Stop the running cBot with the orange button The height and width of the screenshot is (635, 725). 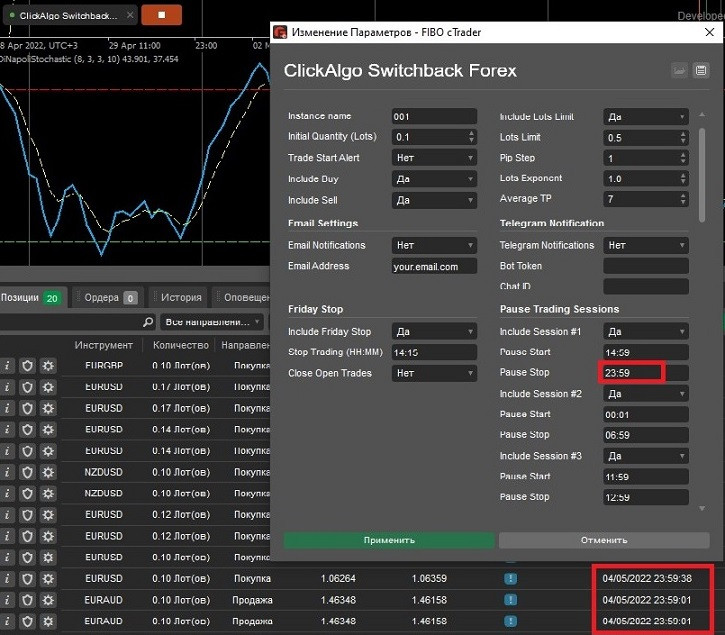point(161,15)
